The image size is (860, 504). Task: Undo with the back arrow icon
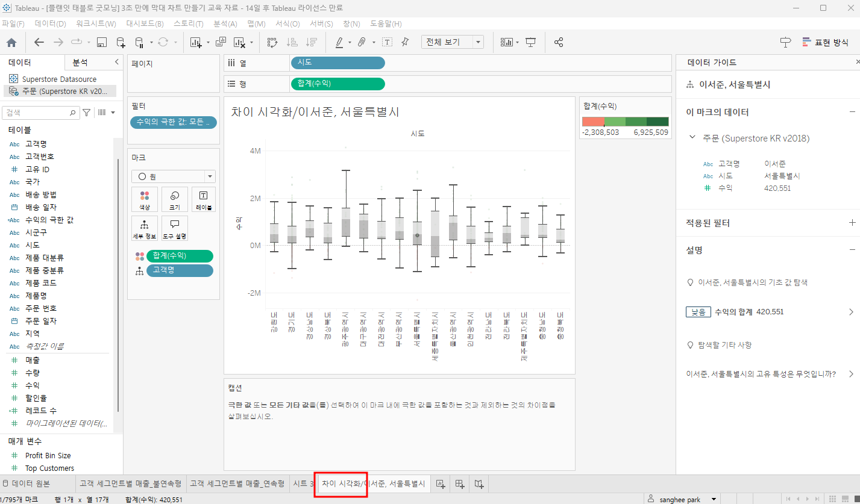pos(39,42)
